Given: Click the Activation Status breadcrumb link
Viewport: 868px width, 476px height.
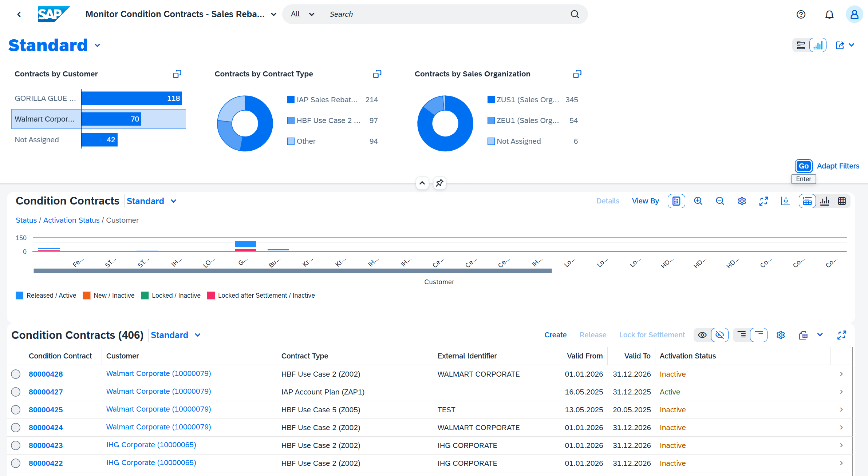Looking at the screenshot, I should 71,221.
